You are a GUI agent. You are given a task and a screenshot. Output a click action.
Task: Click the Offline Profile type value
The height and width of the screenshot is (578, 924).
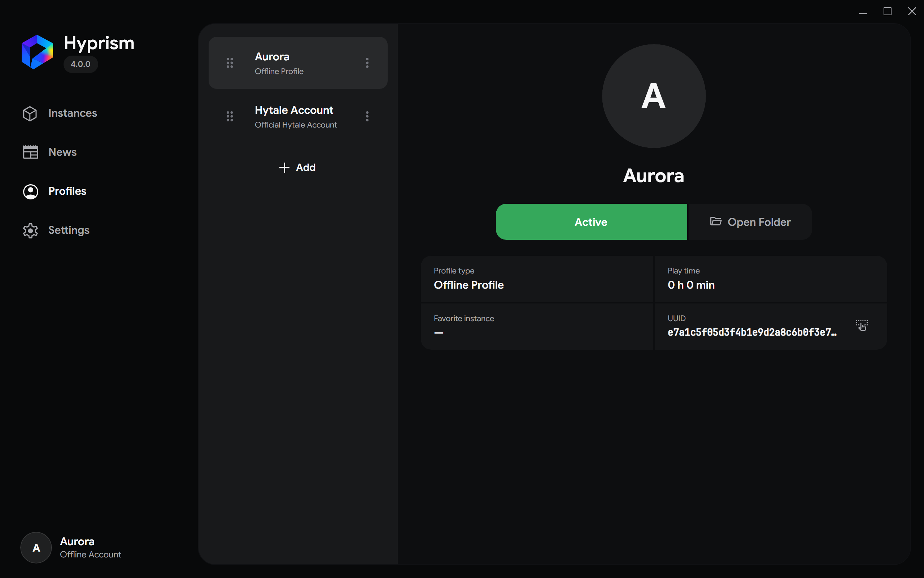[x=468, y=285]
